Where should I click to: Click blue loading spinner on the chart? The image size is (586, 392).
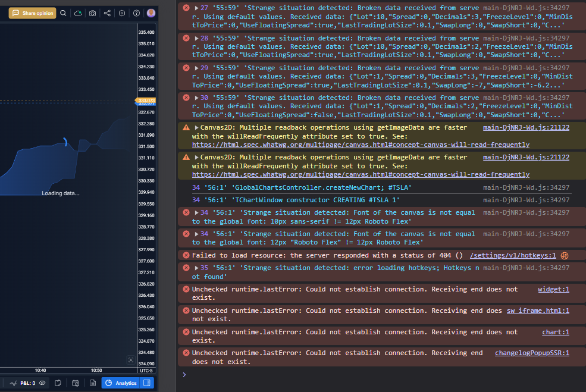65,142
